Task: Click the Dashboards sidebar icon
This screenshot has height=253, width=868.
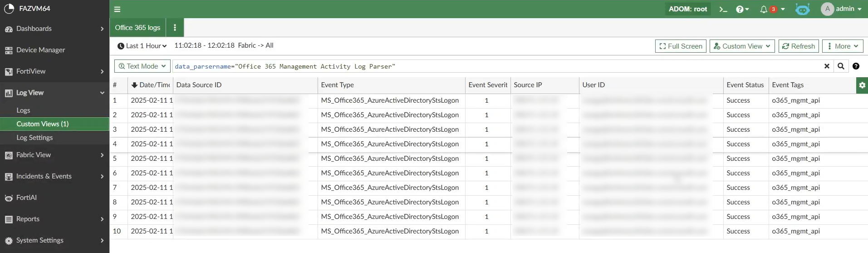Action: 9,29
